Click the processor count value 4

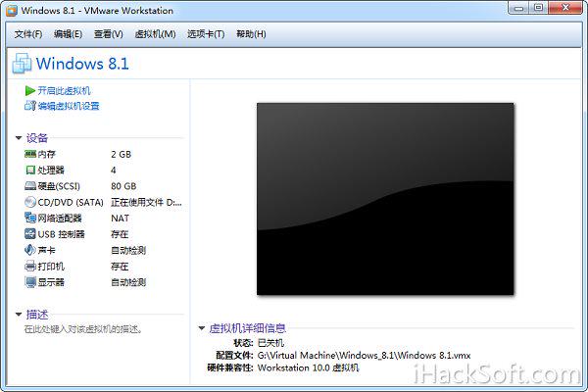coord(114,171)
